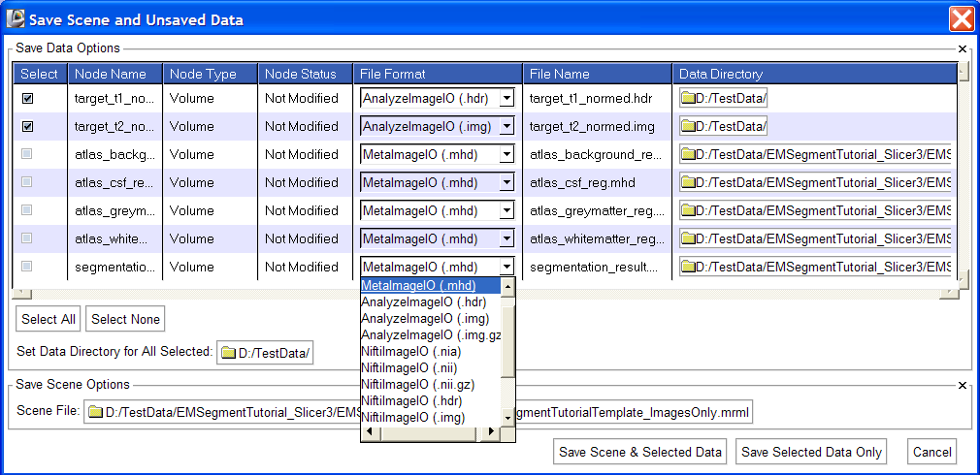Open file format dropdown for atlas_csf row
The width and height of the screenshot is (980, 475).
click(x=506, y=182)
